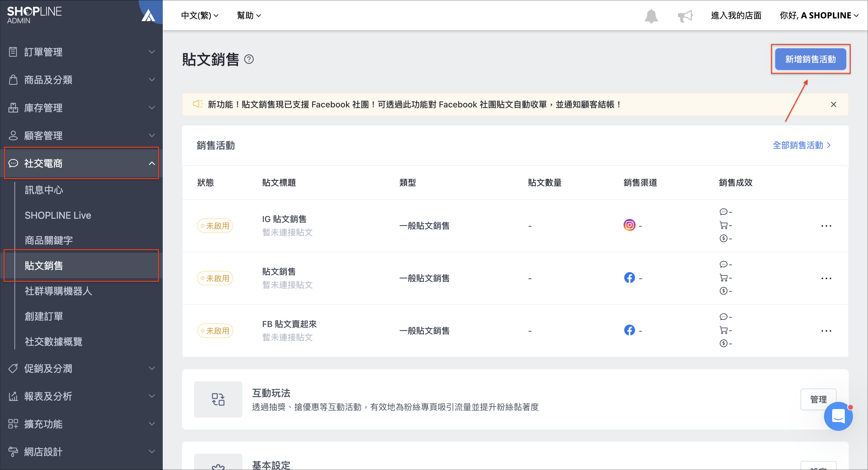The height and width of the screenshot is (470, 868).
Task: Click the 銷售渠道 column header
Action: (x=640, y=183)
